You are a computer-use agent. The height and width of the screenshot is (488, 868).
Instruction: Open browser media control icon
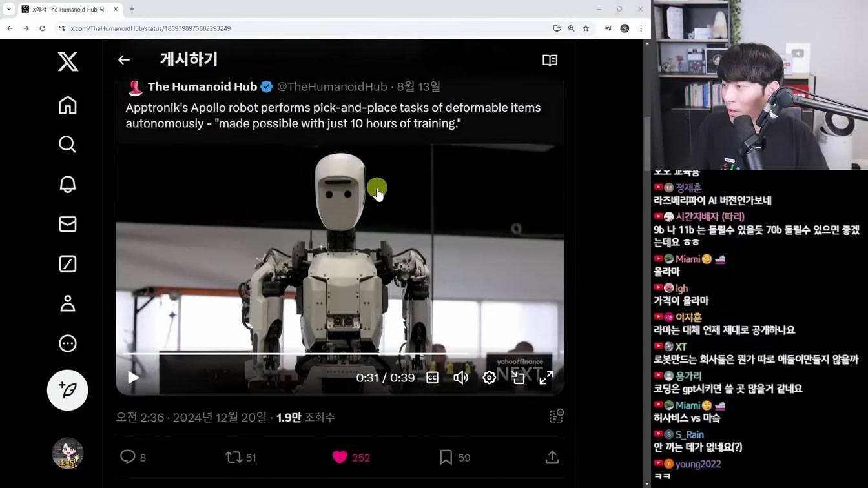pyautogui.click(x=608, y=28)
